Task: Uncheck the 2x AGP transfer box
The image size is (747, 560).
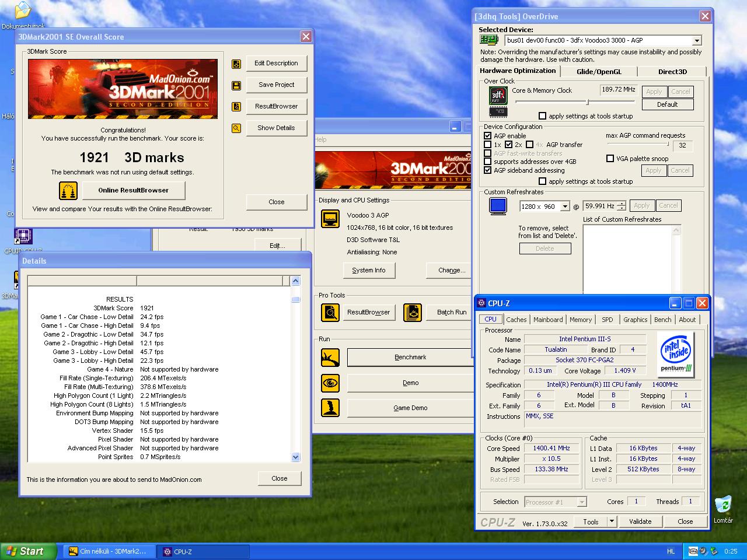Action: pos(509,145)
